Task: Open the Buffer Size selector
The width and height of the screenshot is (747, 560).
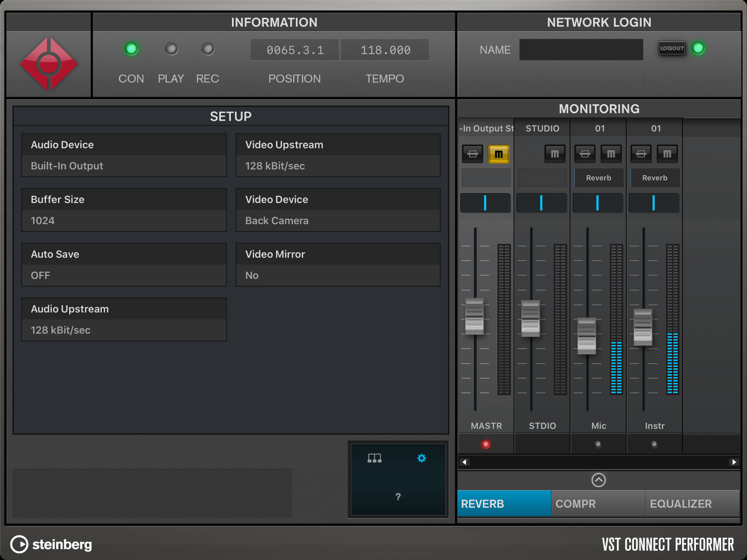Action: coord(124,220)
